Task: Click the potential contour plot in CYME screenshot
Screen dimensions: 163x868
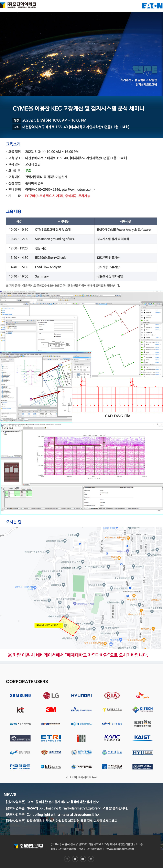Action: (x=95, y=456)
